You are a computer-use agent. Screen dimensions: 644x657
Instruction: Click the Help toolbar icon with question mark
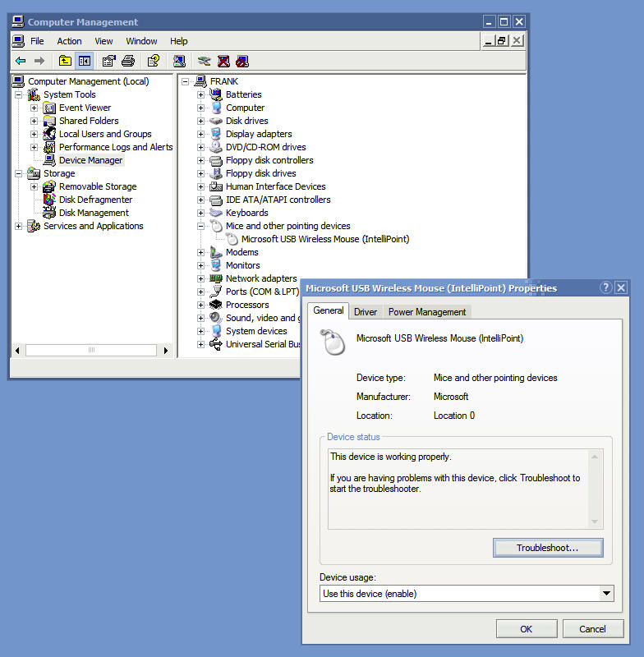click(154, 61)
